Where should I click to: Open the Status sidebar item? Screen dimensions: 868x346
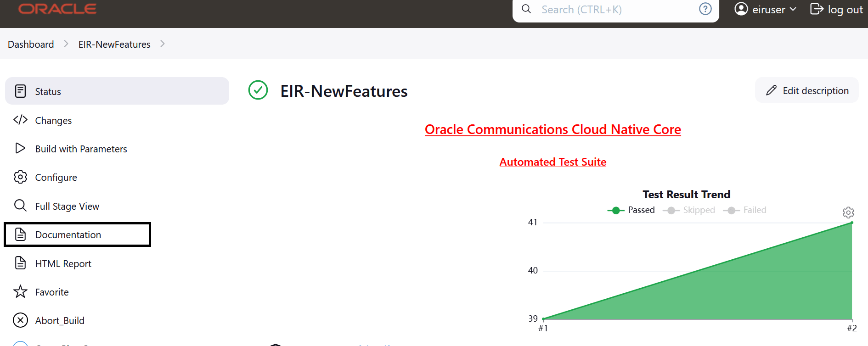click(x=117, y=91)
